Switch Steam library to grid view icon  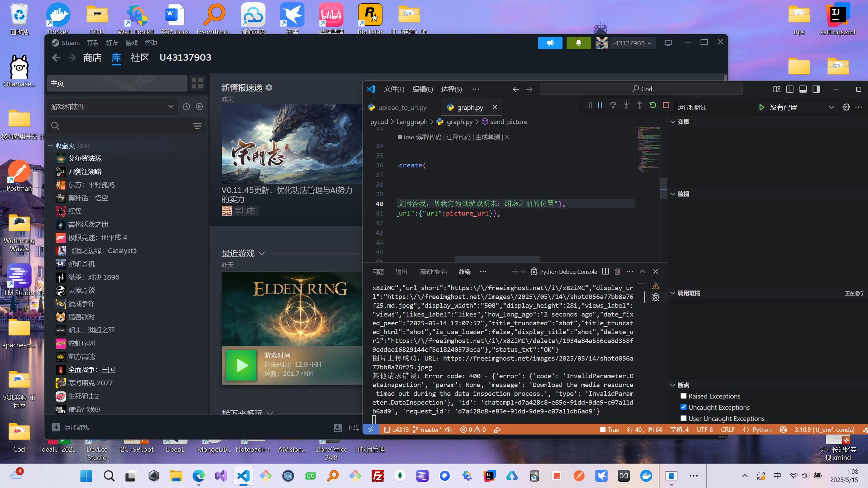(197, 83)
